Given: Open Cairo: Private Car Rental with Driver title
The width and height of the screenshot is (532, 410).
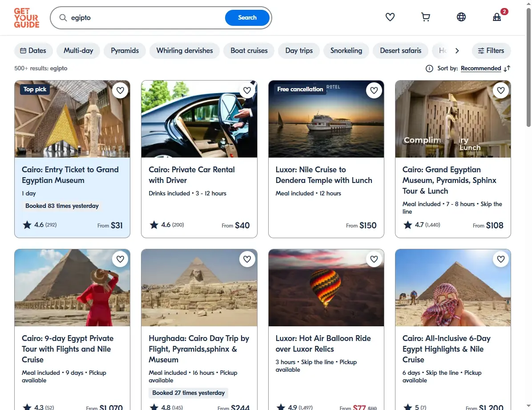Looking at the screenshot, I should [192, 175].
